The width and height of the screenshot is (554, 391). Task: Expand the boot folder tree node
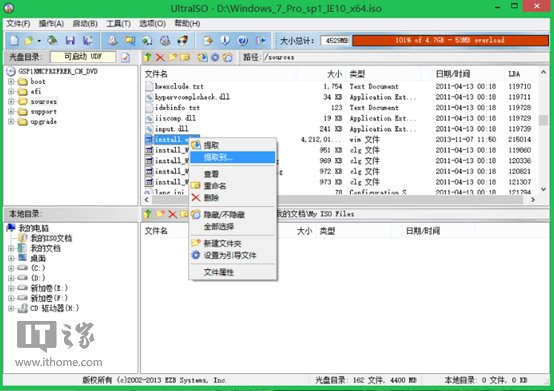11,82
